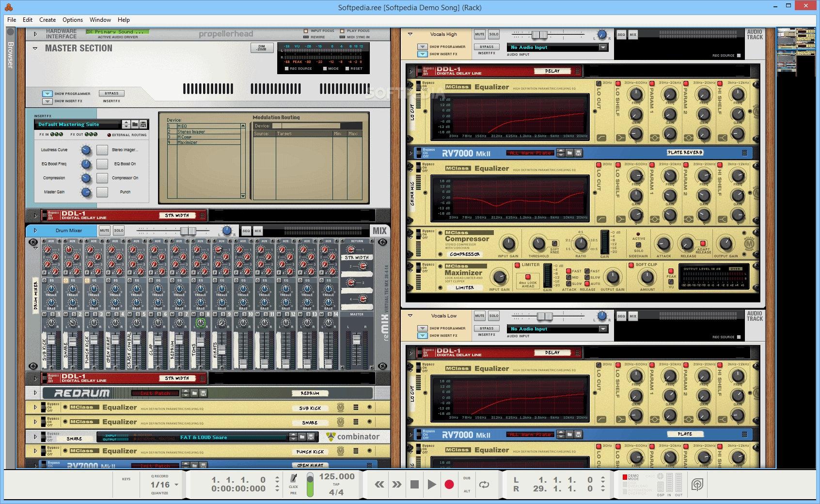Toggle the metronome Click button
This screenshot has width=820, height=504.
[x=294, y=479]
